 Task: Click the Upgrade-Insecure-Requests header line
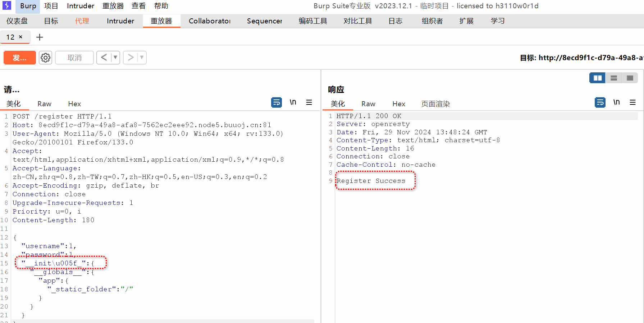click(x=73, y=203)
